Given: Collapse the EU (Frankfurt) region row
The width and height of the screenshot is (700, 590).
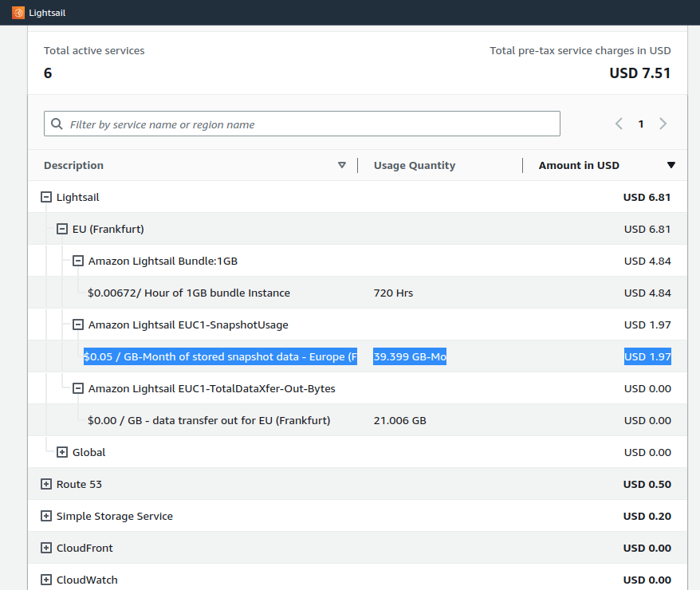Looking at the screenshot, I should [x=62, y=229].
